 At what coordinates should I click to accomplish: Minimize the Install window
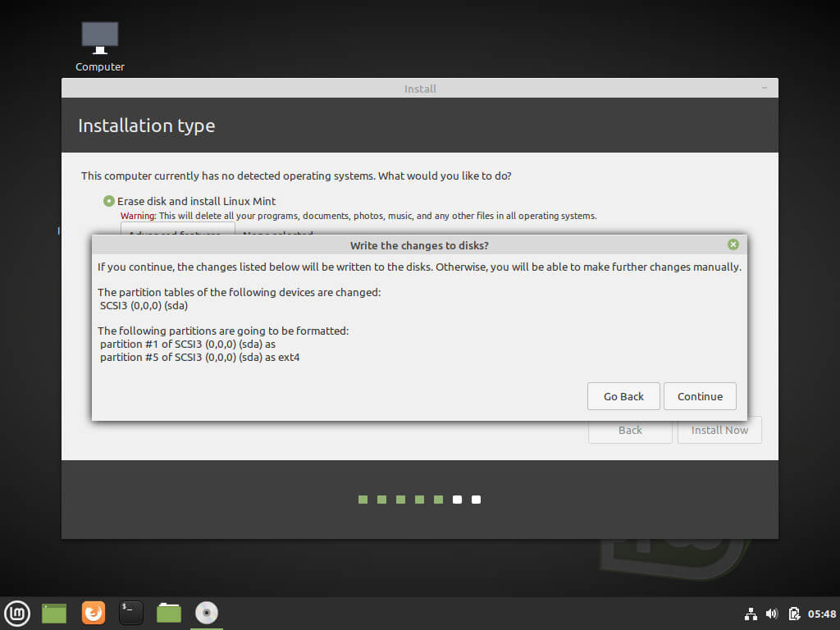[765, 88]
